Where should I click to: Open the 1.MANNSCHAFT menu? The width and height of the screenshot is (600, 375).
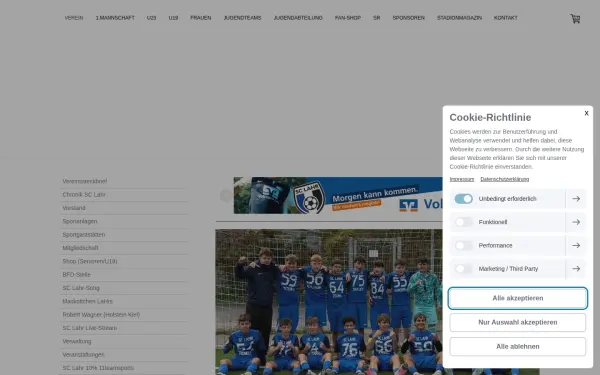click(x=115, y=18)
